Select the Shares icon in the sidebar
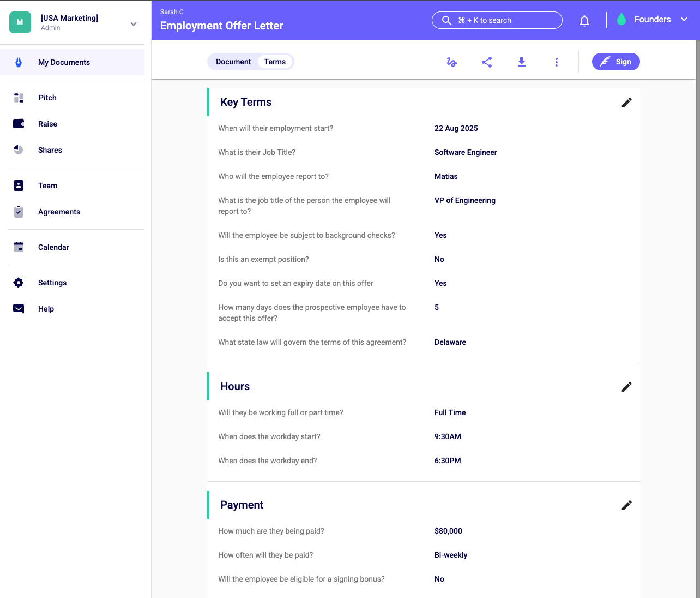The image size is (700, 598). point(18,149)
